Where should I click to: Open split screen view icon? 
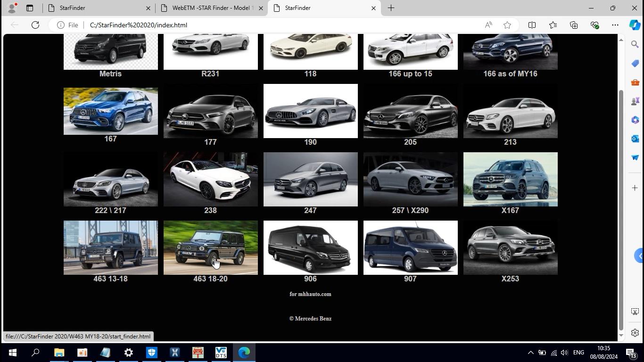[532, 25]
